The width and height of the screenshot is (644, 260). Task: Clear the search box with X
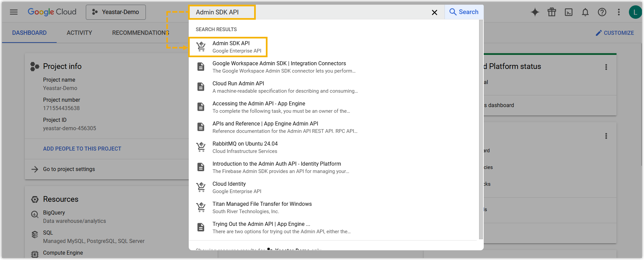click(434, 12)
